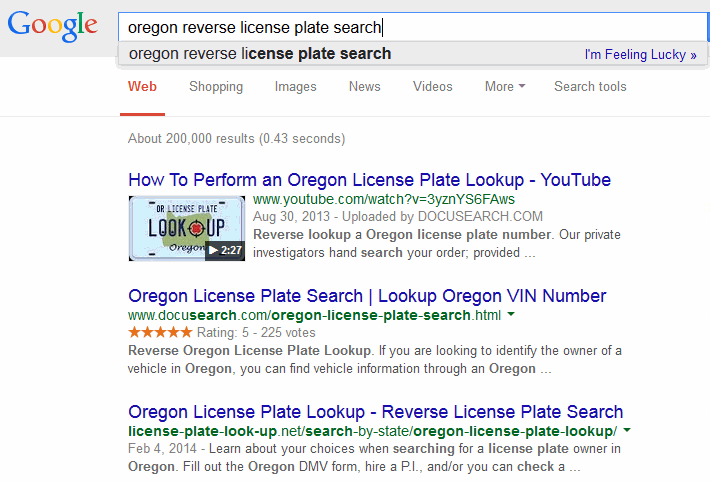
Task: Click the 2:27 video duration badge
Action: pyautogui.click(x=225, y=251)
